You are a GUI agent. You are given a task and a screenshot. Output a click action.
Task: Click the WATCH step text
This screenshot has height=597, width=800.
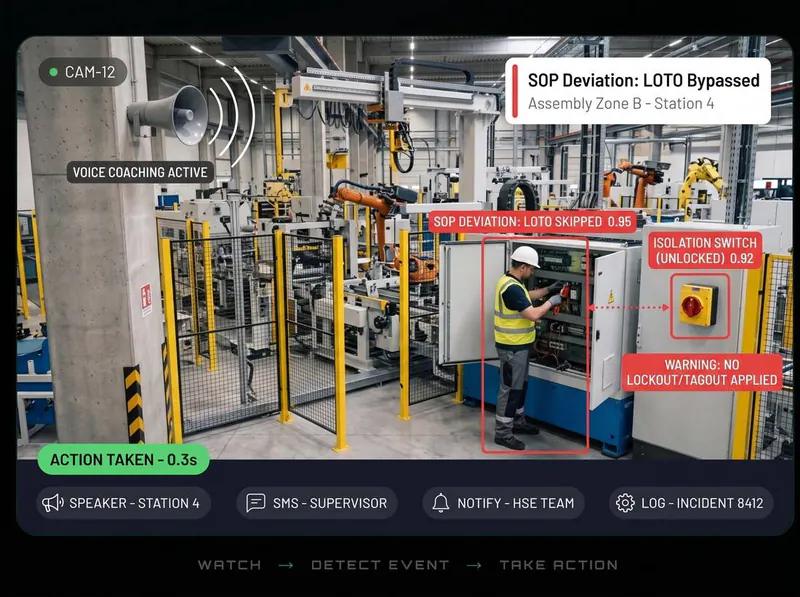coord(230,565)
